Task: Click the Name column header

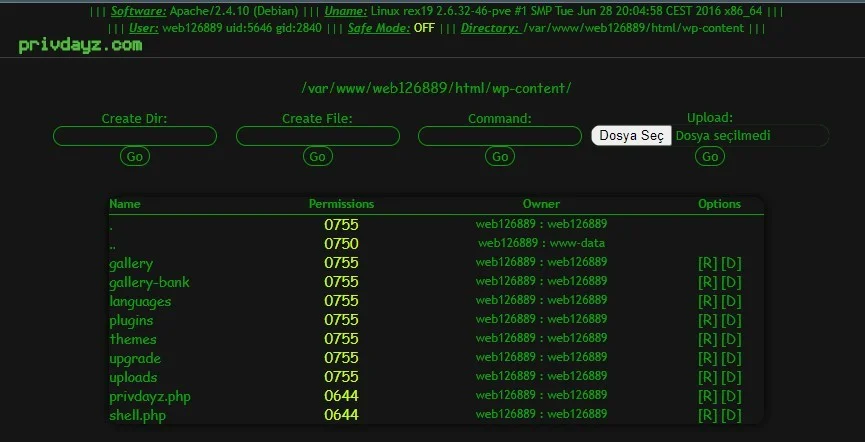Action: click(x=125, y=204)
